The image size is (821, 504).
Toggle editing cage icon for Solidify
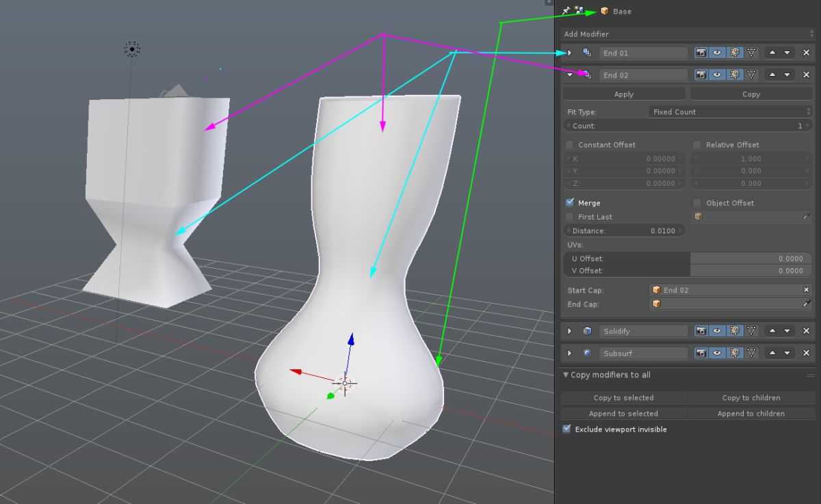[751, 331]
